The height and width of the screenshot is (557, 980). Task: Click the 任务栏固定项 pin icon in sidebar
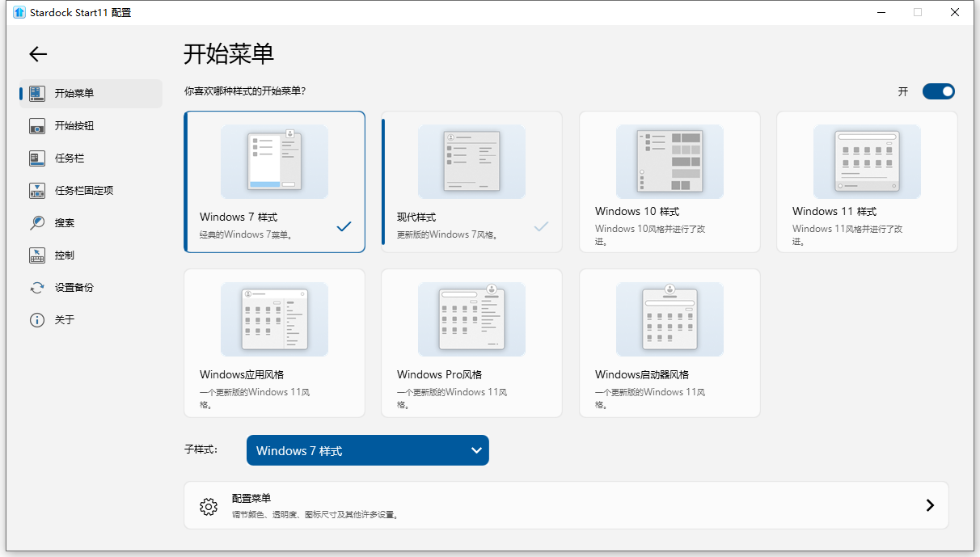click(36, 190)
